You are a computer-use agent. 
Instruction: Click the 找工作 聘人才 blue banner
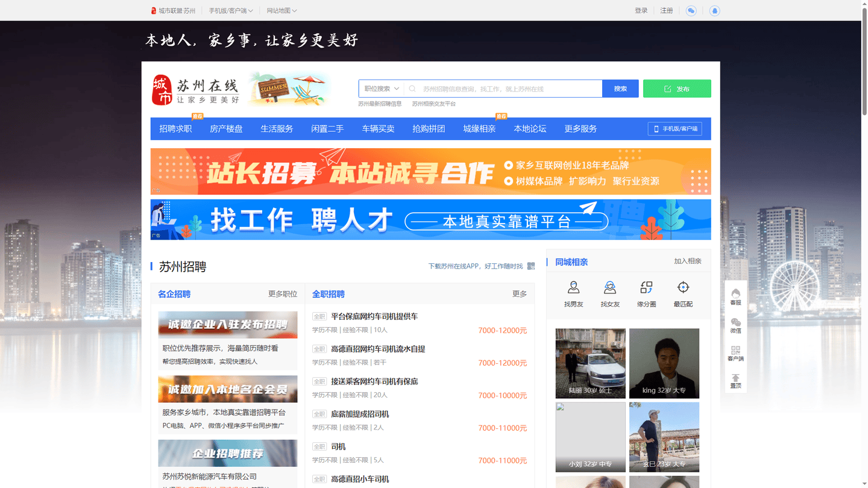(430, 219)
